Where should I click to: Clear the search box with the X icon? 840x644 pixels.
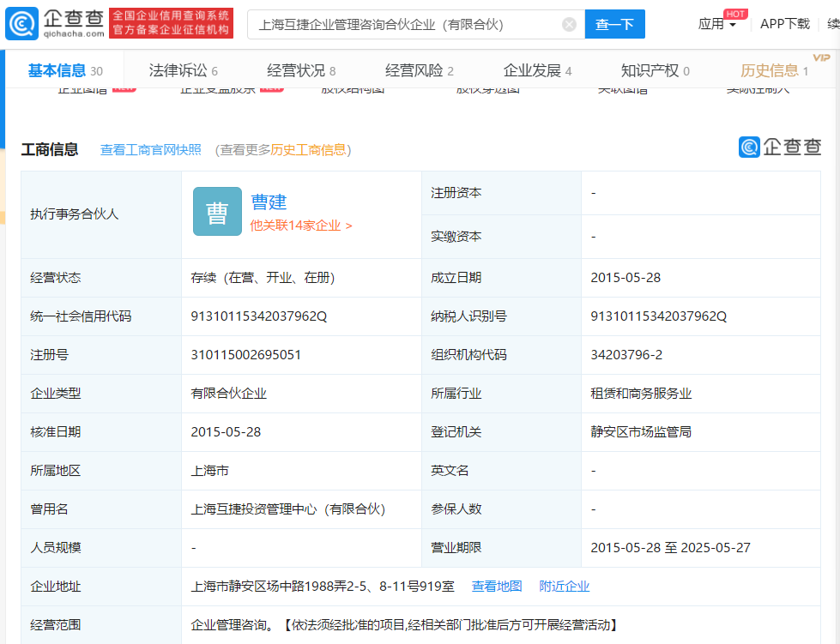[x=569, y=24]
